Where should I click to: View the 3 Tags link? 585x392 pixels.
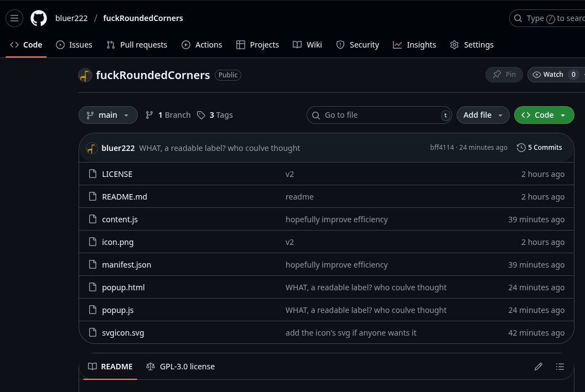(215, 115)
